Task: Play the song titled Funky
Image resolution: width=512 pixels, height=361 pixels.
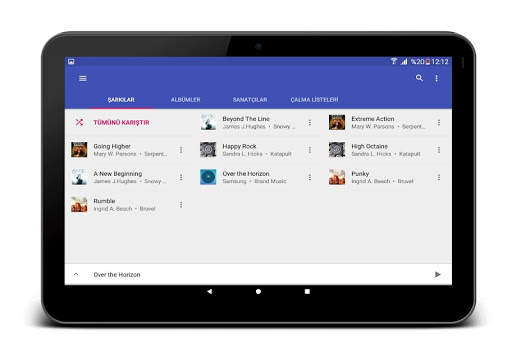Action: [x=360, y=174]
